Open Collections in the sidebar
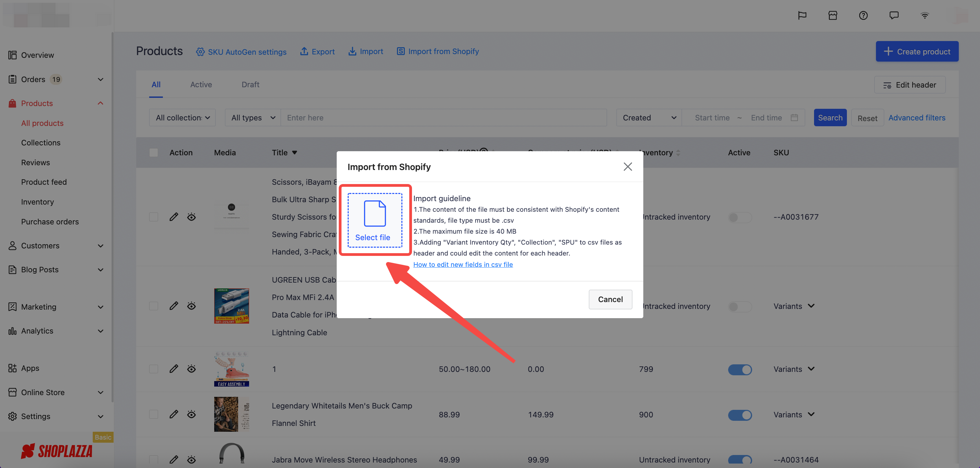The image size is (980, 468). (x=41, y=143)
